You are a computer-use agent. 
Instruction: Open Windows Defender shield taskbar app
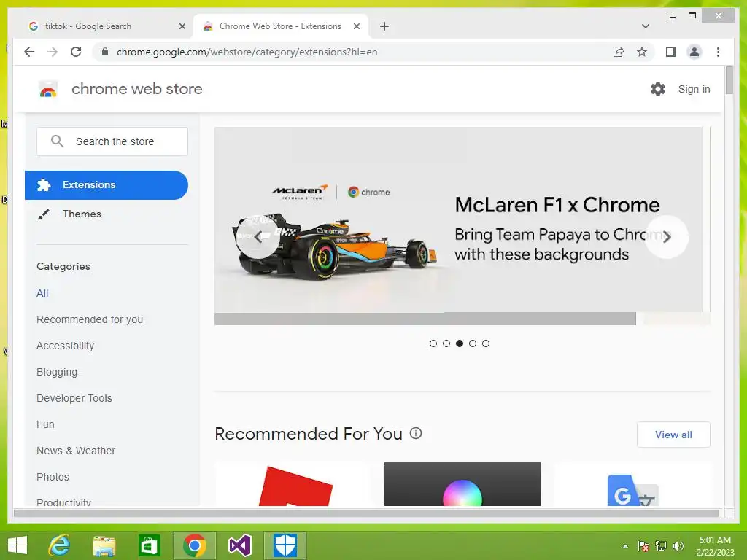tap(285, 545)
